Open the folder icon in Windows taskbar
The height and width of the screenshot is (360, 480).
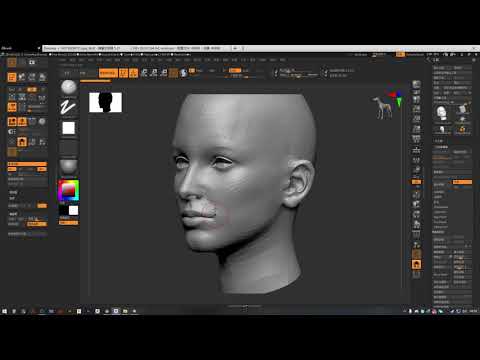click(125, 311)
